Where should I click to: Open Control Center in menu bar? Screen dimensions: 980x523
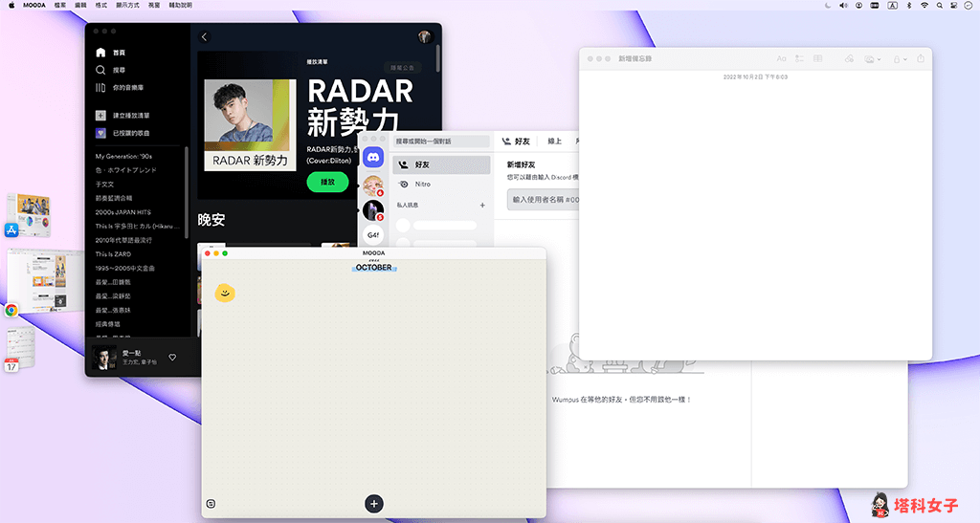tap(954, 5)
